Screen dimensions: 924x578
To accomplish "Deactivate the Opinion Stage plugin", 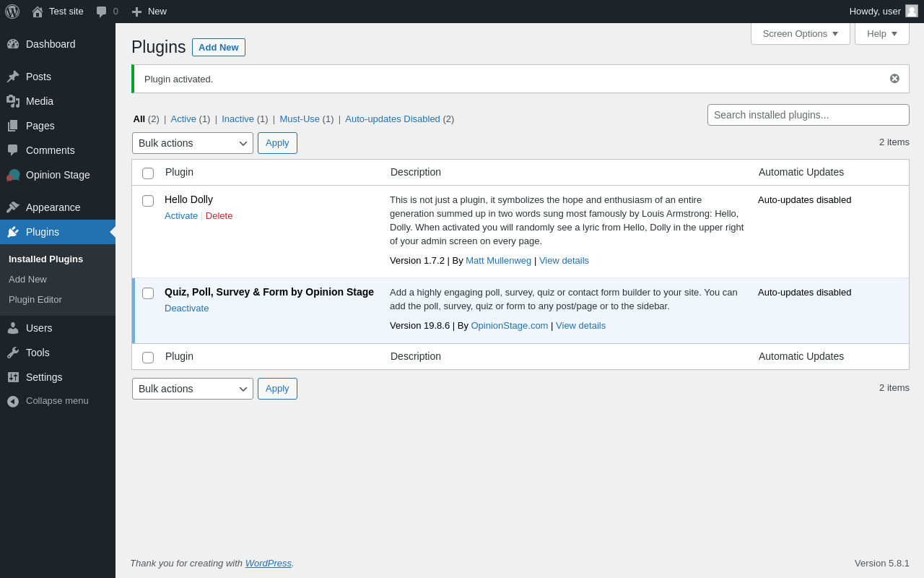I will 186,308.
